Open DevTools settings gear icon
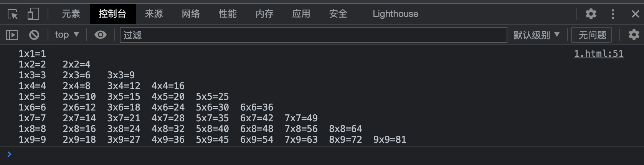The height and width of the screenshot is (165, 644). pyautogui.click(x=591, y=14)
